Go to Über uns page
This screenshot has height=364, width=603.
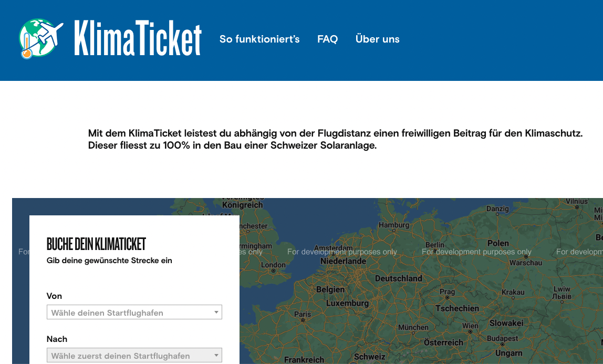tap(377, 39)
